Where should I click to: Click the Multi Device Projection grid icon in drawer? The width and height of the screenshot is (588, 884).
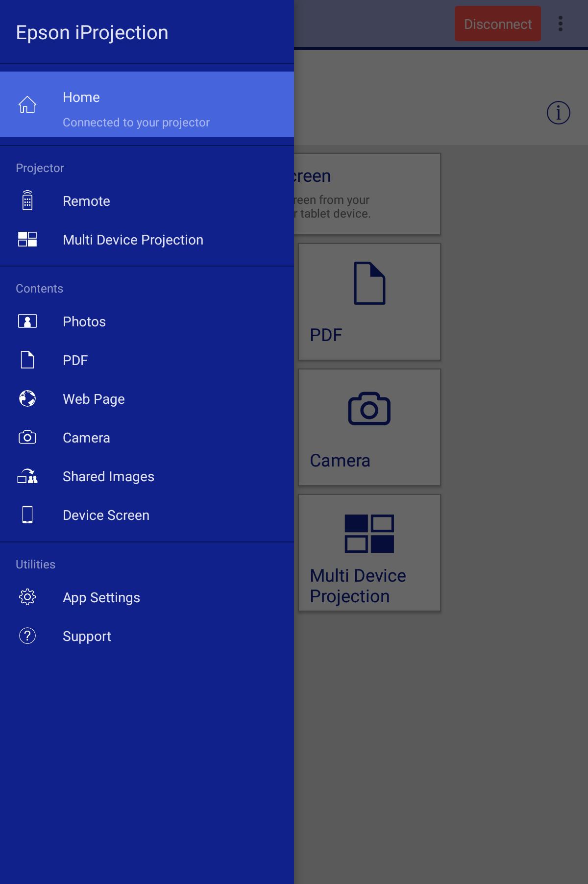click(27, 239)
